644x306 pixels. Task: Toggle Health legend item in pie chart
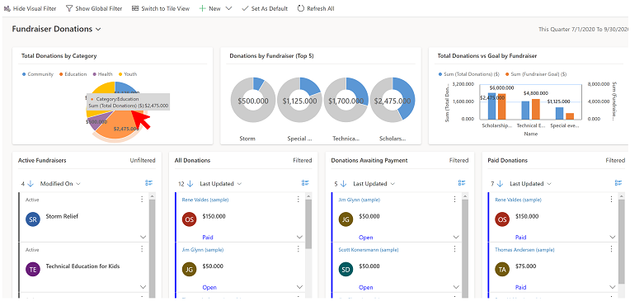point(103,74)
